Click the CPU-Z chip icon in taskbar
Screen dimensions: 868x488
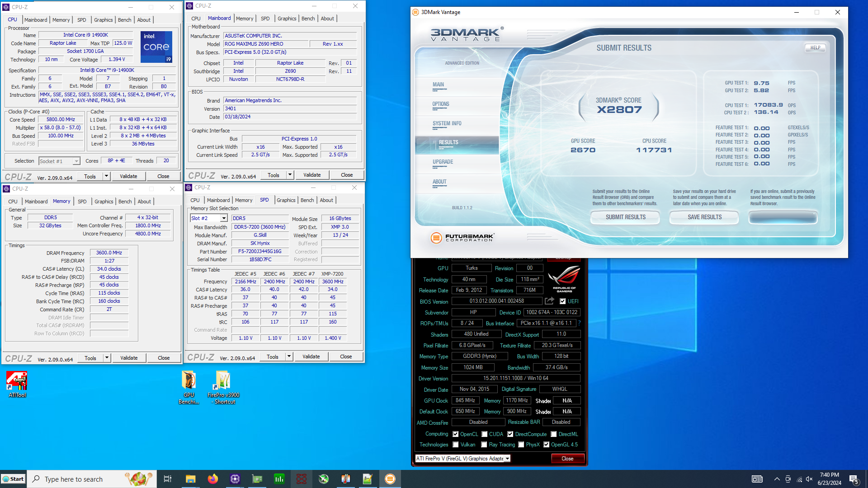(235, 479)
